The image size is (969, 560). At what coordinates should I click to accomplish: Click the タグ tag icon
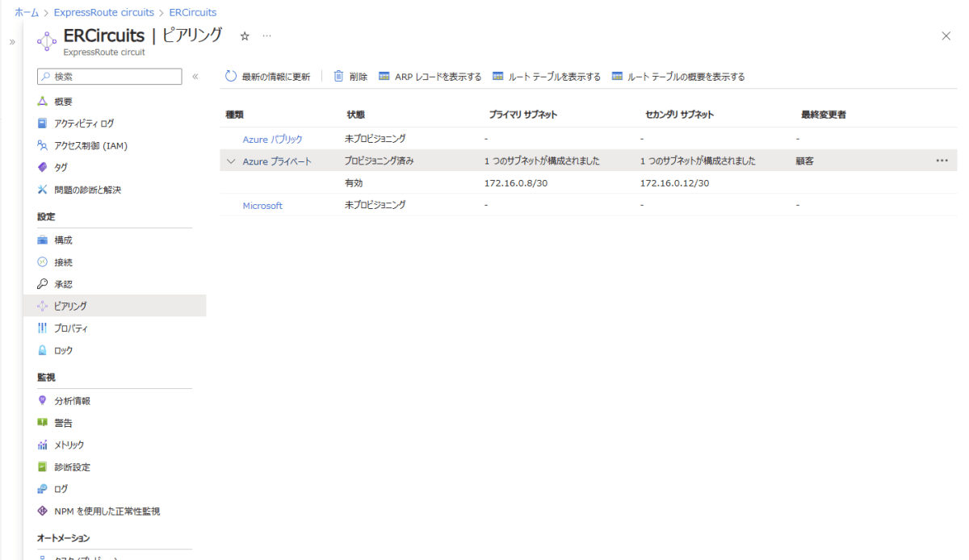point(43,168)
